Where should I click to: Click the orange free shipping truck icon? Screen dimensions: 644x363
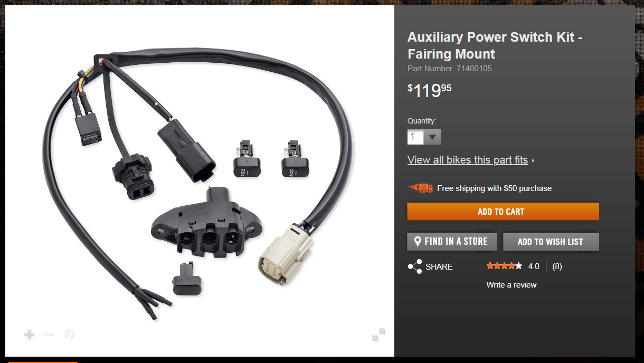click(x=420, y=188)
